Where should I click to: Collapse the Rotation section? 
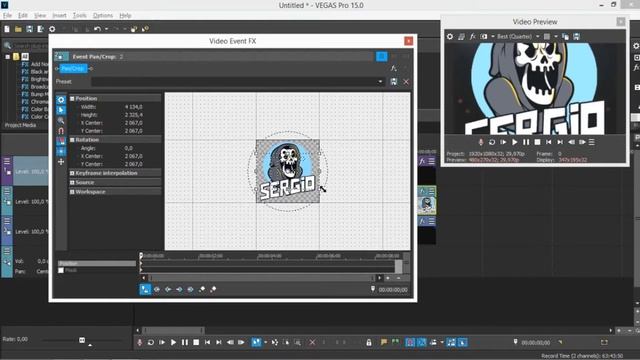point(72,140)
